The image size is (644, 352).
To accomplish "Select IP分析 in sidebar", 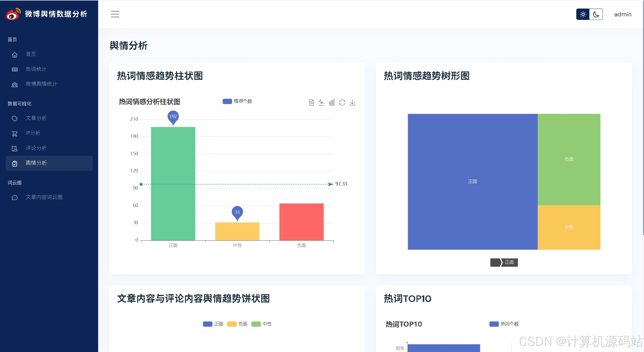I will (x=33, y=133).
